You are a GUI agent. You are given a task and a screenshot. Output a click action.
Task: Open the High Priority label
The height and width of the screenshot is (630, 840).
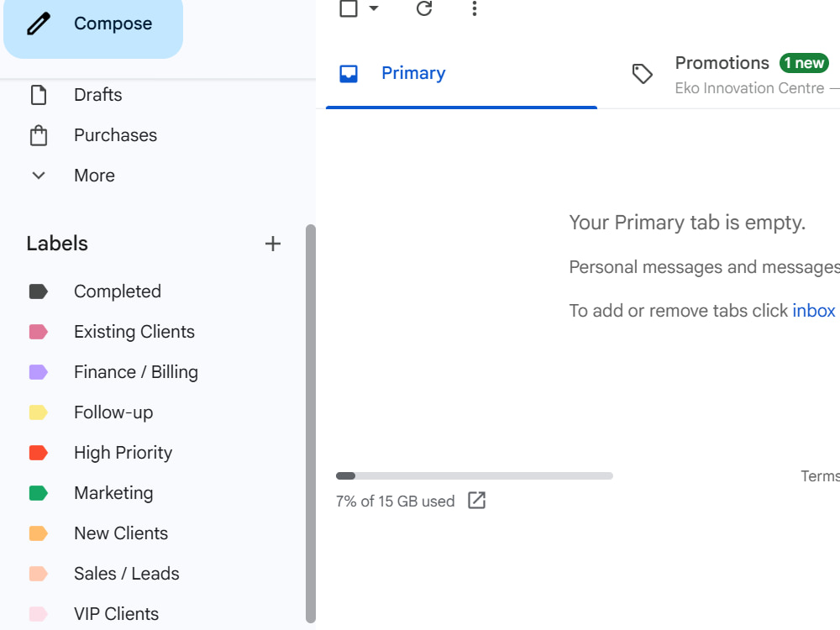pyautogui.click(x=123, y=453)
